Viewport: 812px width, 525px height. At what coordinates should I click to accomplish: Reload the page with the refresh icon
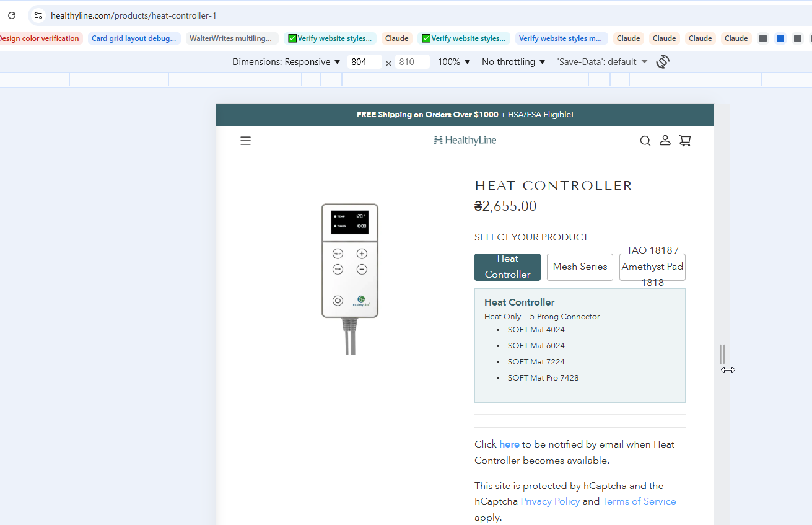(x=12, y=15)
